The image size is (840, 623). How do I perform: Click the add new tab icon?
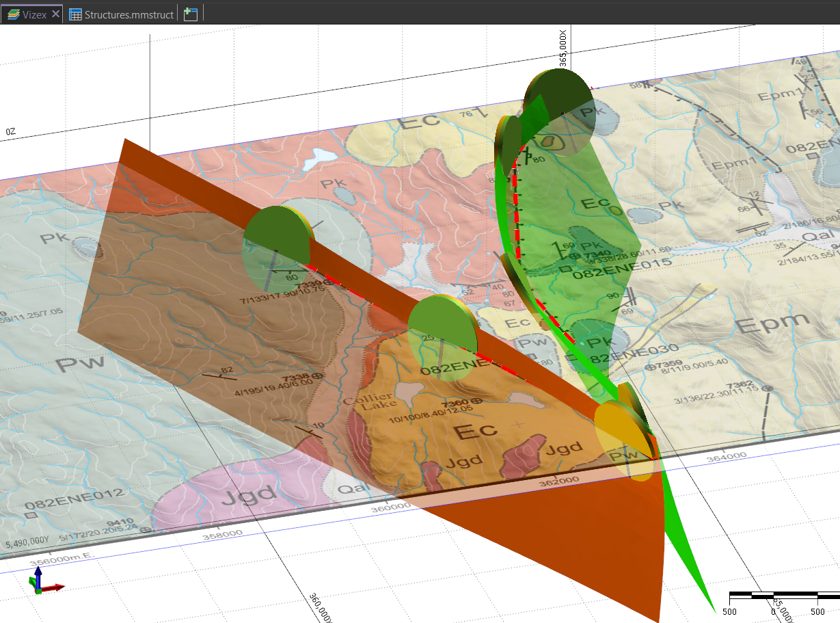tap(191, 14)
